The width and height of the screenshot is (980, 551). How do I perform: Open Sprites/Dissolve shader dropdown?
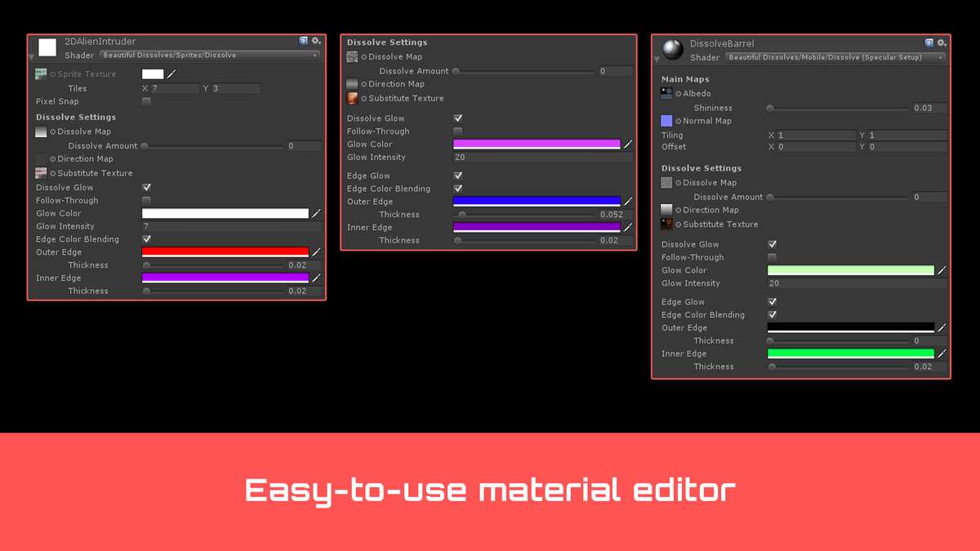(x=210, y=56)
